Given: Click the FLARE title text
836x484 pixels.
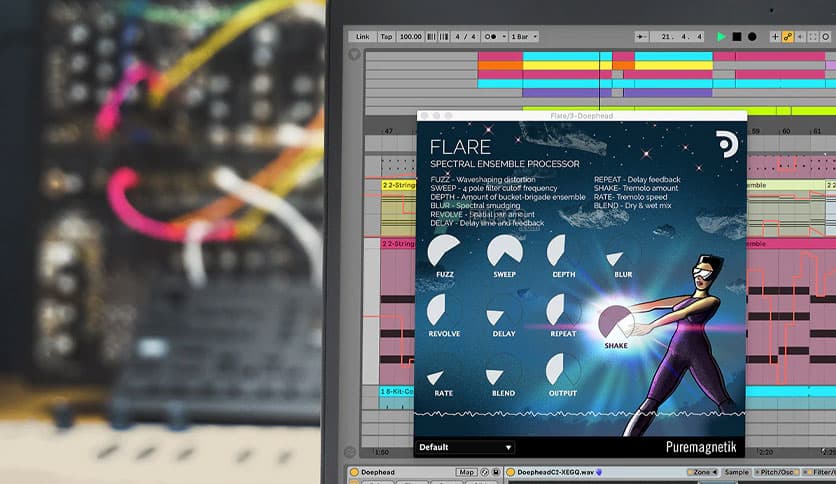Looking at the screenshot, I should click(x=460, y=147).
